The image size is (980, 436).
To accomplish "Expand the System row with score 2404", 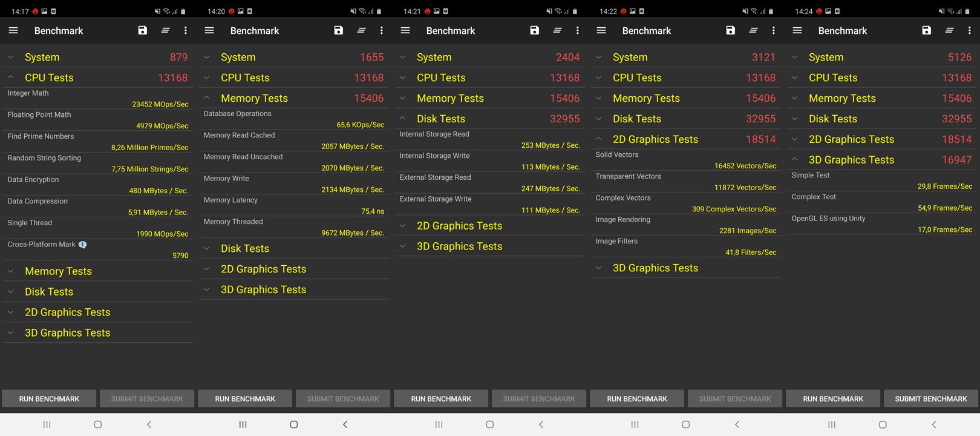I will pos(490,57).
